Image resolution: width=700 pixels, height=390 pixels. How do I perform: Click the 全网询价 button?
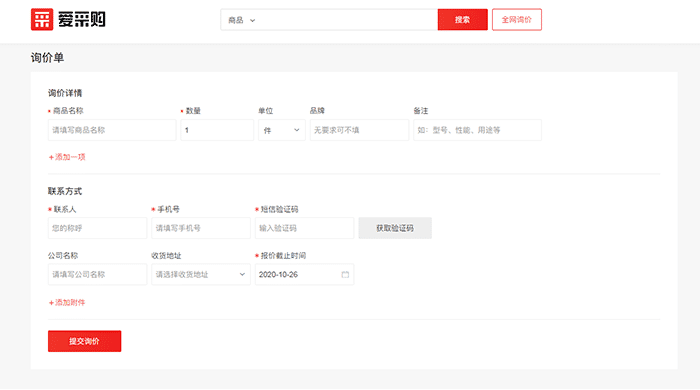coord(517,20)
